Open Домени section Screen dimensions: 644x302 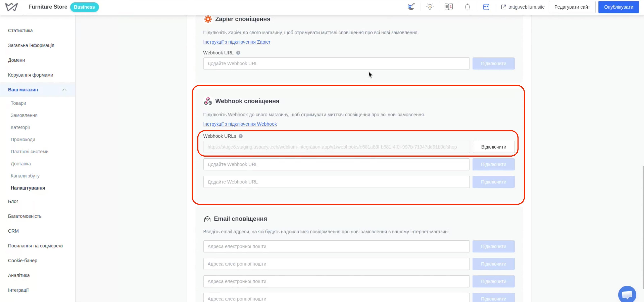[x=16, y=60]
